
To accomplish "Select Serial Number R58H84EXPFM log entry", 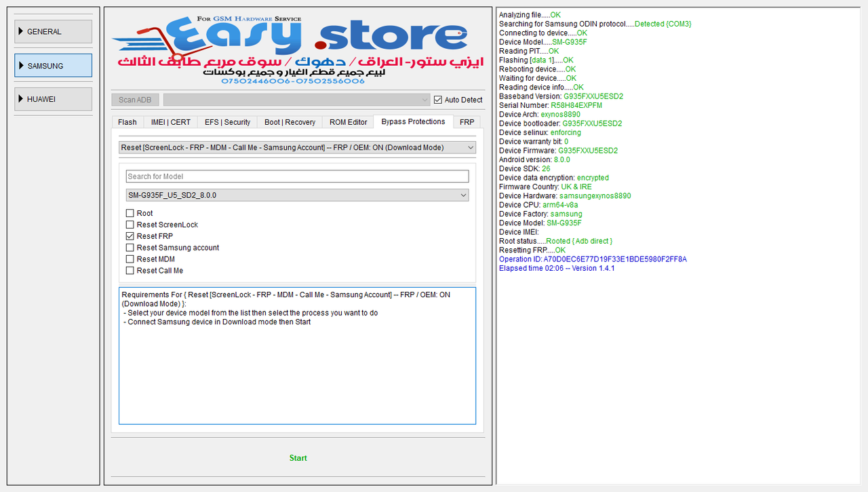I will click(551, 105).
